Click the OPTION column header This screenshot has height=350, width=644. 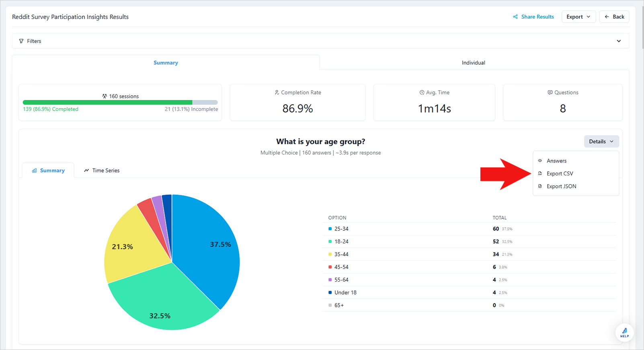coord(337,218)
